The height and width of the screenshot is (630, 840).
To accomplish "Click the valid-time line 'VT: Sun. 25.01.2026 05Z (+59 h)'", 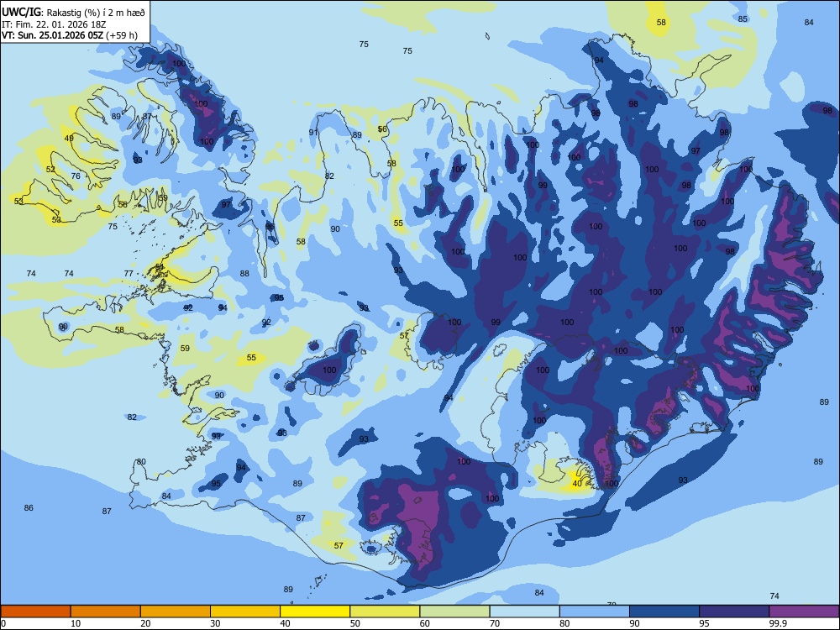I will [x=70, y=35].
